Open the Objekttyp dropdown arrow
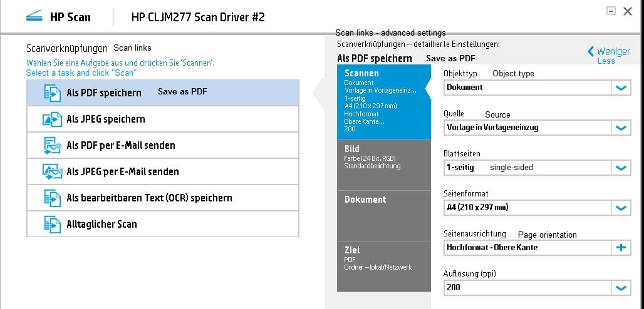The image size is (644, 309). point(621,88)
